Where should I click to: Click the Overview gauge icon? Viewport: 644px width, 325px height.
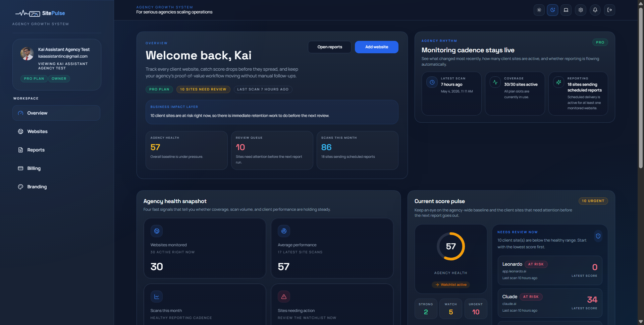pyautogui.click(x=20, y=113)
